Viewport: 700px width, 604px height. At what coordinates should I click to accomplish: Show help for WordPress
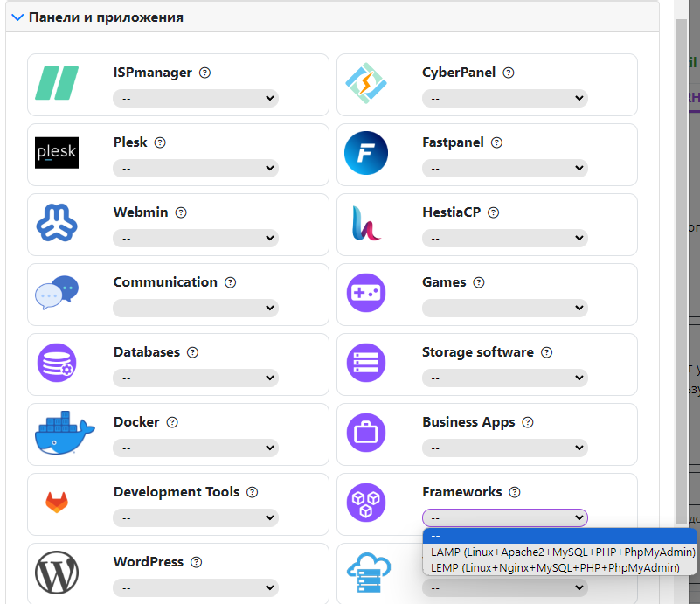(x=197, y=563)
